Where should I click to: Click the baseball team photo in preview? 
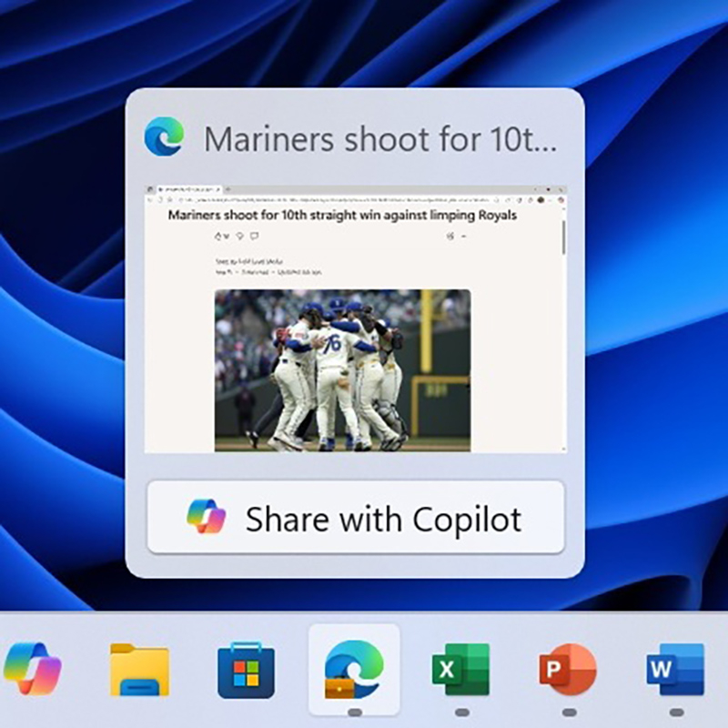click(x=343, y=370)
